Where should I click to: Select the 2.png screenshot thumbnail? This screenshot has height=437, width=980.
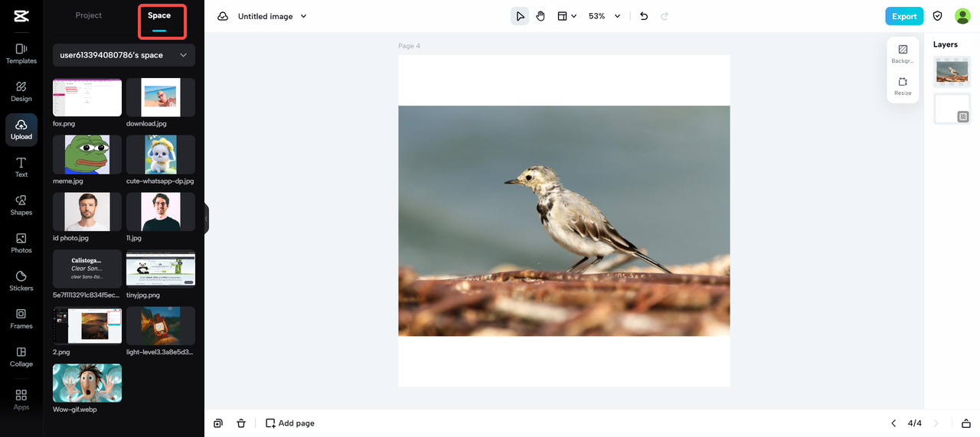tap(87, 326)
